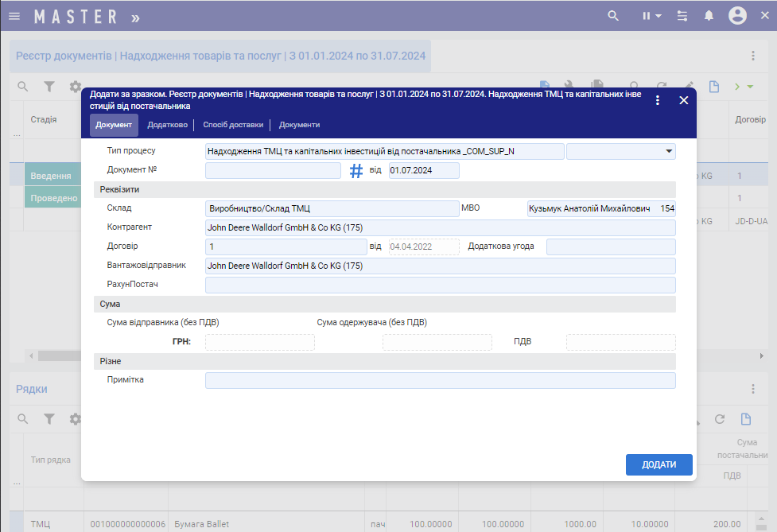
Task: Open the hamburger main menu
Action: (14, 16)
